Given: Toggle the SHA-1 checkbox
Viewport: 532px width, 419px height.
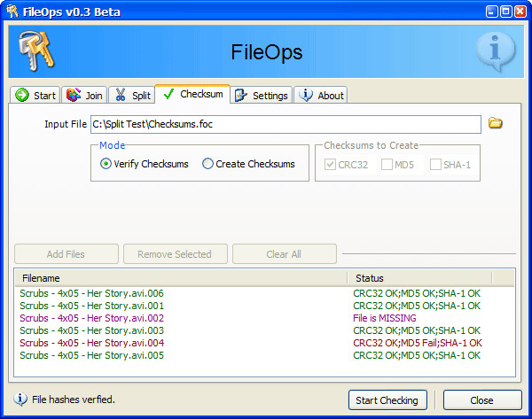Looking at the screenshot, I should [435, 165].
